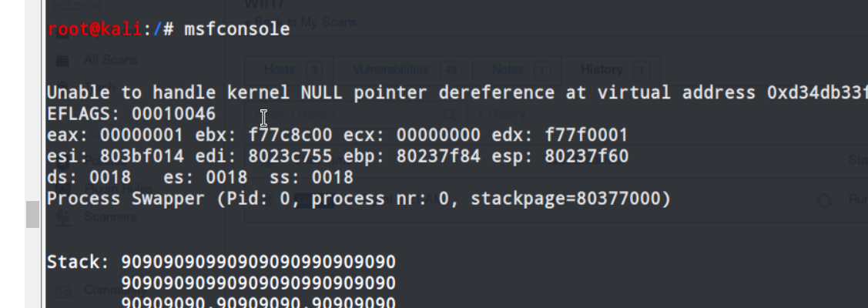Click the msfconsole command in the terminal
The height and width of the screenshot is (308, 868).
coord(237,29)
